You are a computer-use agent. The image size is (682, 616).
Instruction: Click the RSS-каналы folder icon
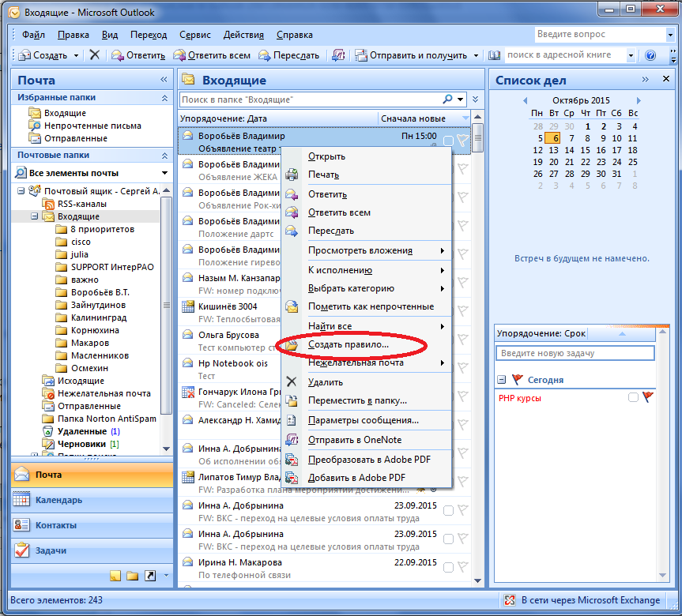[x=48, y=204]
